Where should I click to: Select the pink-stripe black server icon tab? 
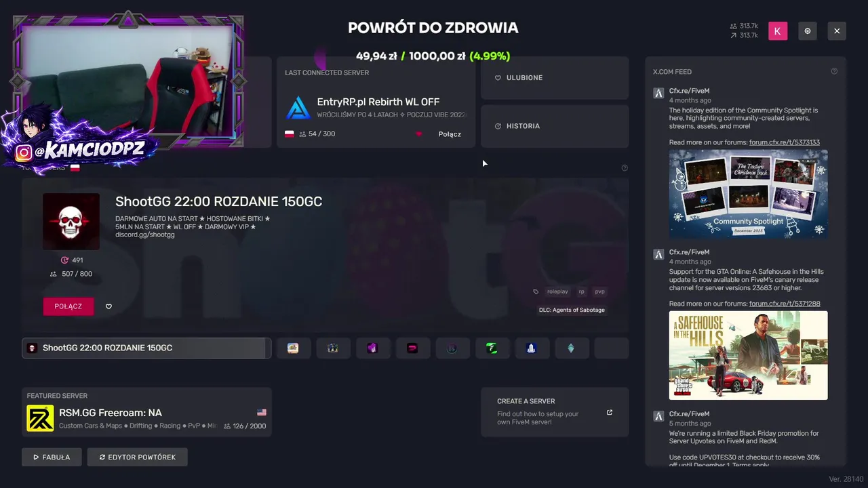point(412,348)
